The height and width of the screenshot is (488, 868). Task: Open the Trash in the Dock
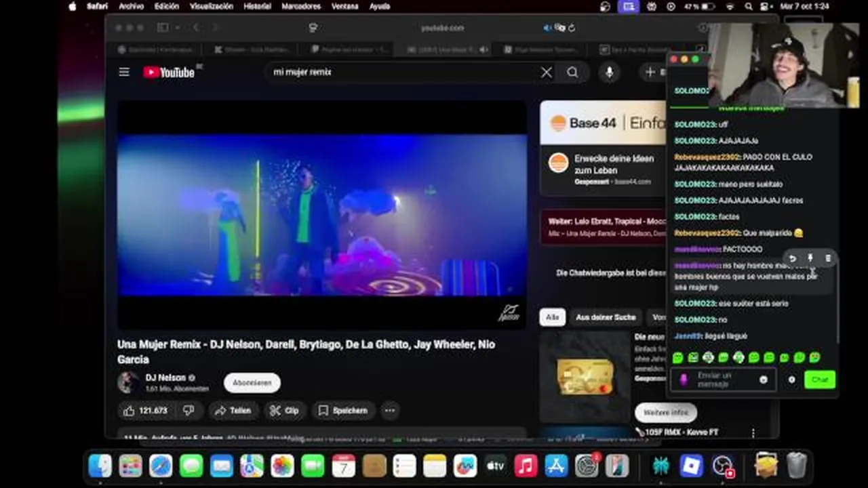[797, 466]
